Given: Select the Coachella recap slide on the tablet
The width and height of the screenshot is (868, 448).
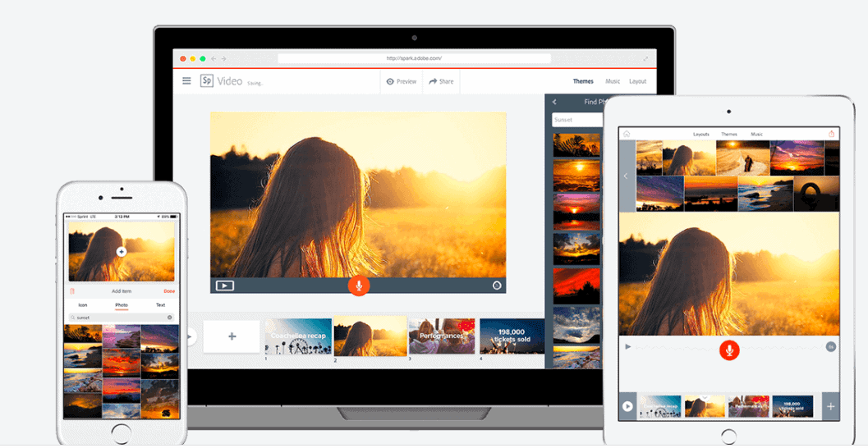Looking at the screenshot, I should (x=660, y=406).
